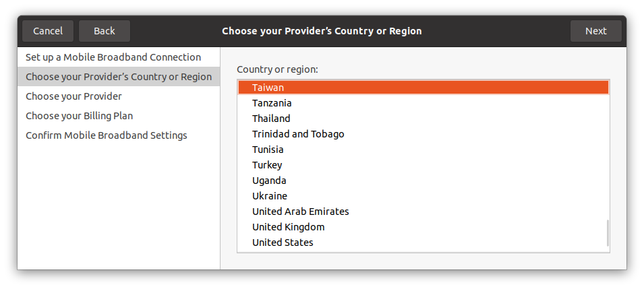
Task: Choose United Arab Emirates entry
Action: pos(300,212)
